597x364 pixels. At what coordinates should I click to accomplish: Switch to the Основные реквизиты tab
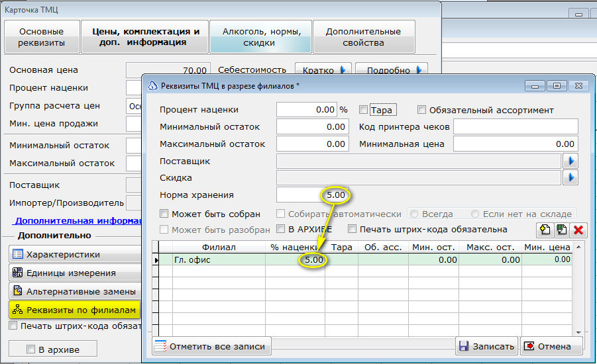tap(42, 37)
